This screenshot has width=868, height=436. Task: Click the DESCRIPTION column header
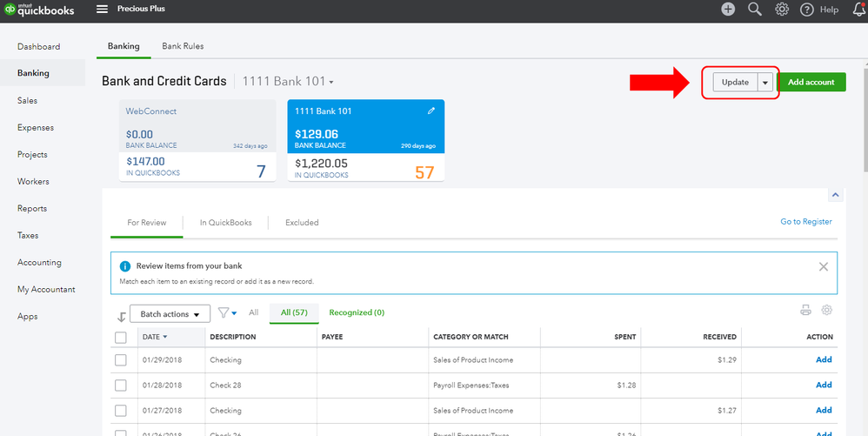pyautogui.click(x=232, y=337)
